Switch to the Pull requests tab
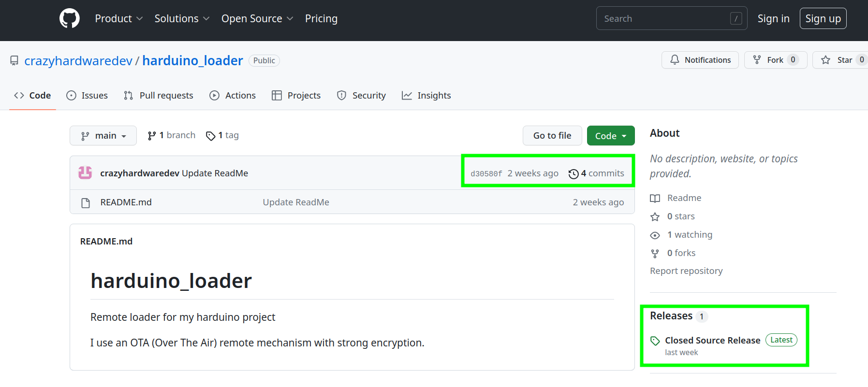 159,96
